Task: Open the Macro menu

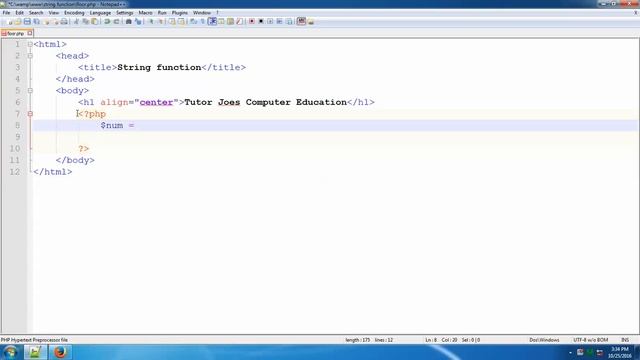Action: pos(145,13)
